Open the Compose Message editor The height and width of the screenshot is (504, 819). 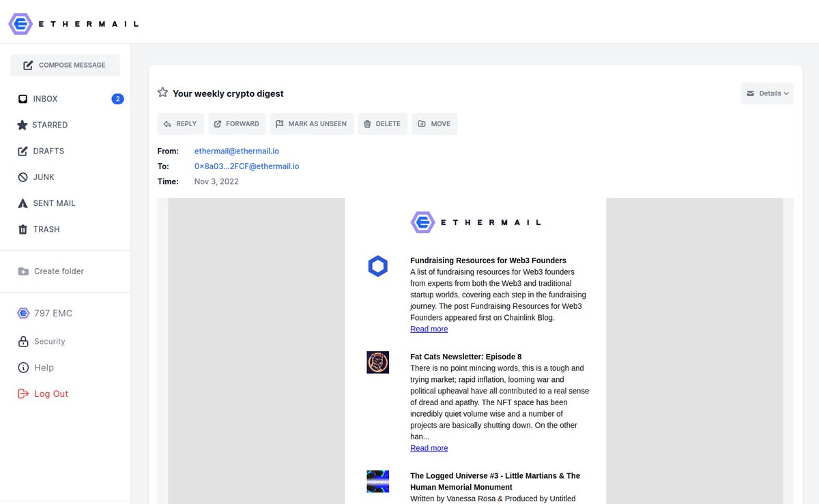65,65
